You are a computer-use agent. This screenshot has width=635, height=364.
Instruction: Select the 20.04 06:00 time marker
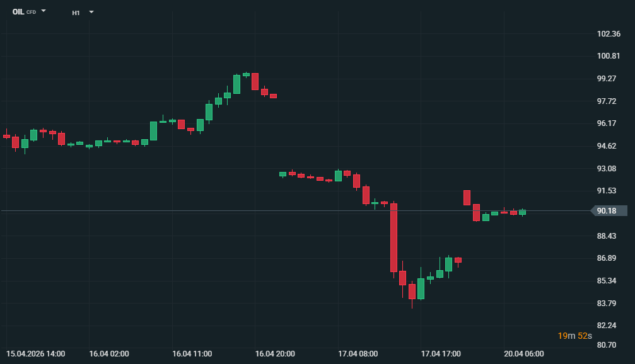coord(523,354)
